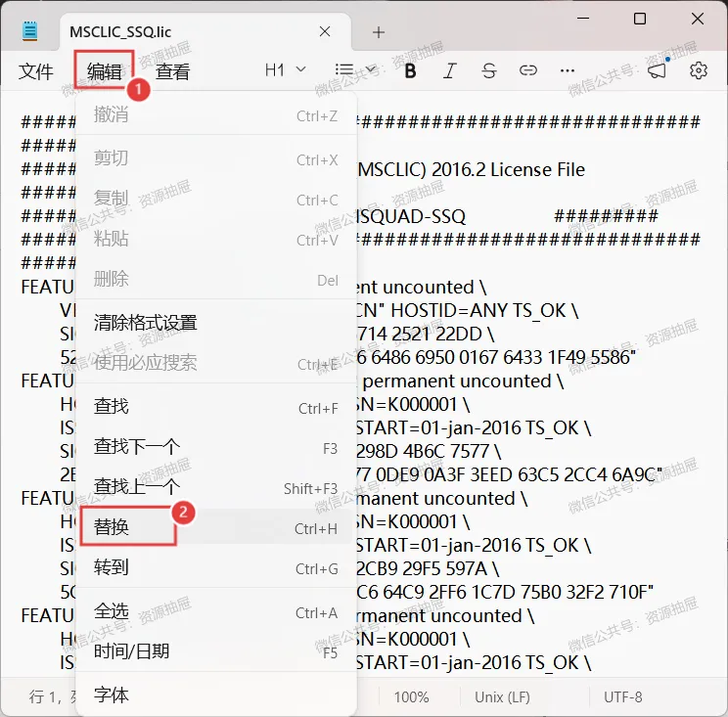Choose 剪切 menu entry

pyautogui.click(x=216, y=158)
